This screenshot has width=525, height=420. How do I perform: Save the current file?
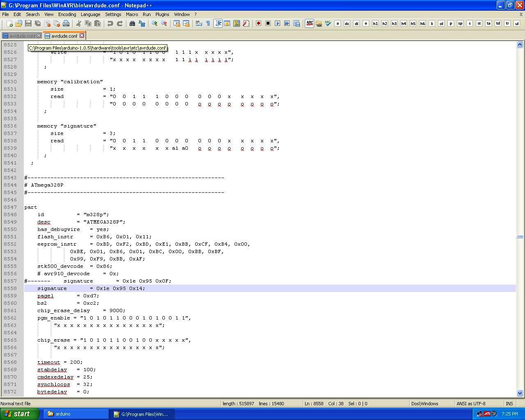[28, 23]
